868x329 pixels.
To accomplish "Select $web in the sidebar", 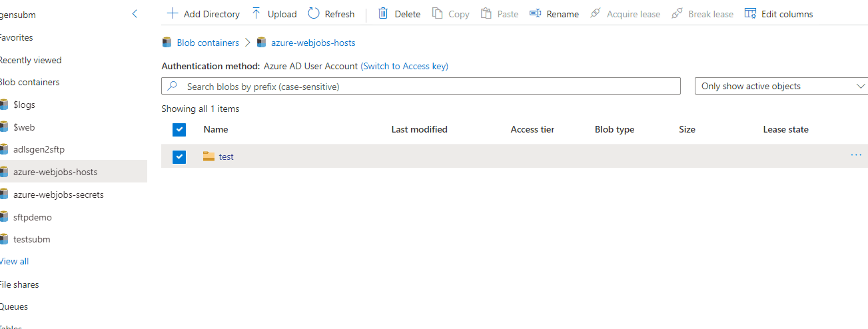I will click(x=23, y=127).
